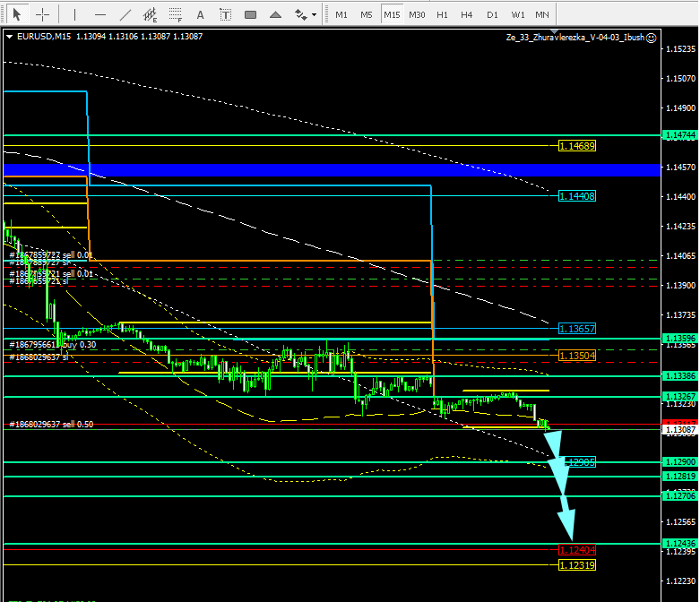
Task: Select the #1868029637 sl label
Action: pos(39,357)
